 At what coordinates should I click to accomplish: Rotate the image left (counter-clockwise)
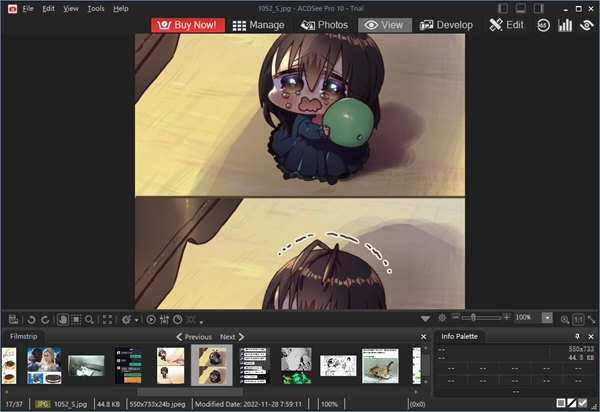32,319
